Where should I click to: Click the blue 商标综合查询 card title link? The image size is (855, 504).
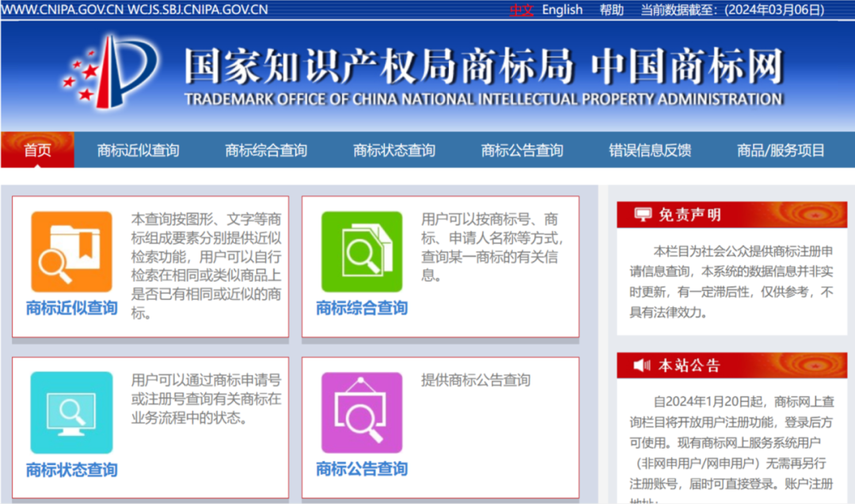click(x=362, y=309)
